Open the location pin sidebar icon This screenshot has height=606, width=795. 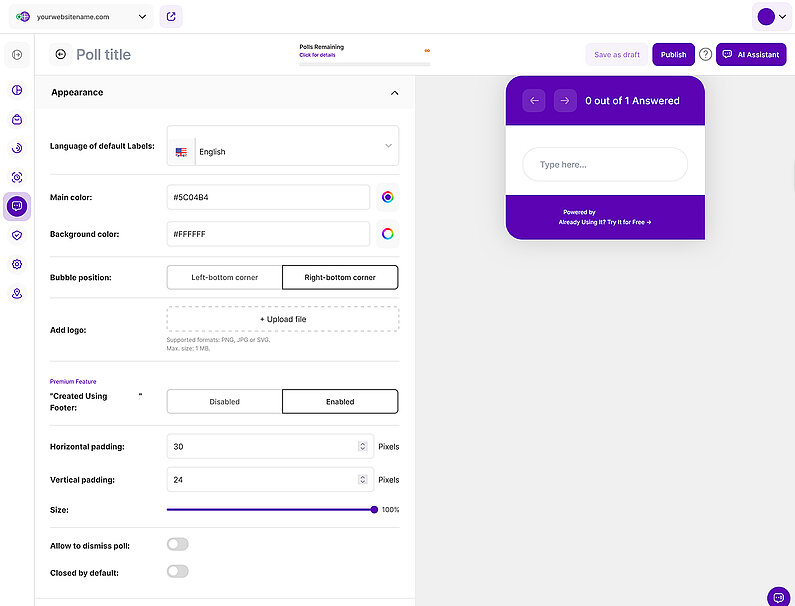pos(17,294)
